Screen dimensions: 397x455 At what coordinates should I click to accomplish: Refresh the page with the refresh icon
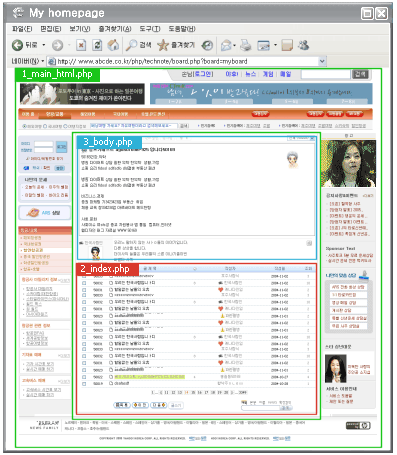pyautogui.click(x=97, y=45)
